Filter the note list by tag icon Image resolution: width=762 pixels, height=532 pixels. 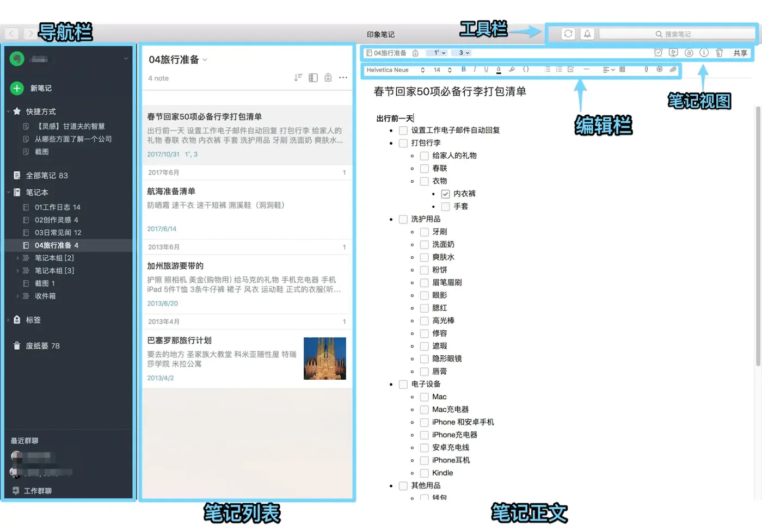pyautogui.click(x=328, y=78)
